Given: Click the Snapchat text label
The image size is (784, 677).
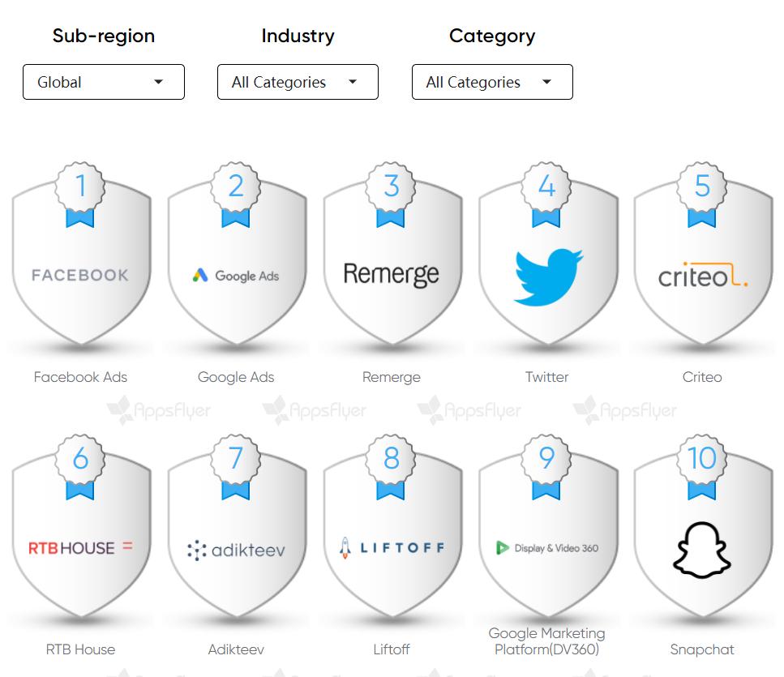Looking at the screenshot, I should [702, 649].
